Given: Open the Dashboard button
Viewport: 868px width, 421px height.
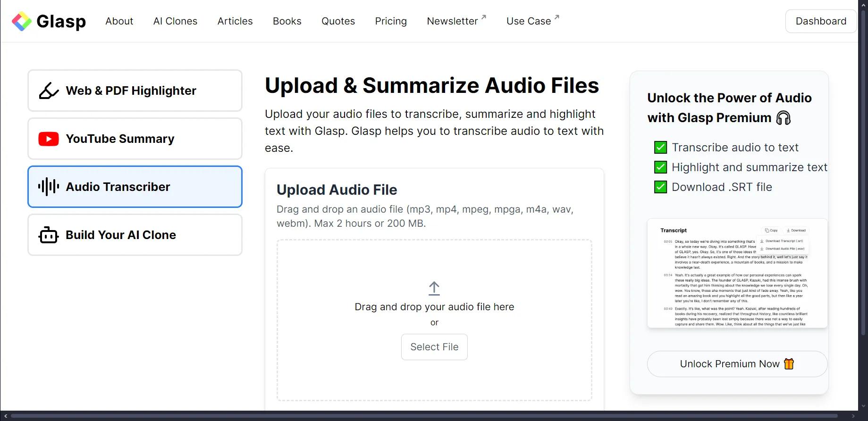Looking at the screenshot, I should coord(821,21).
